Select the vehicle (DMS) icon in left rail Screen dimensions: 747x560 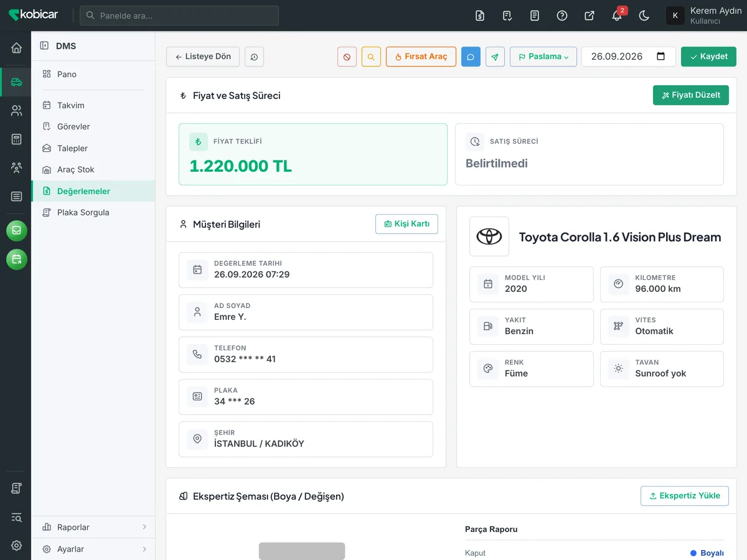[x=16, y=82]
